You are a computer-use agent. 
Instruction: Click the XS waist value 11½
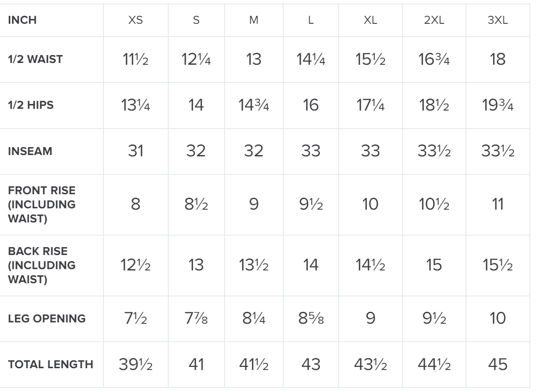pos(135,59)
